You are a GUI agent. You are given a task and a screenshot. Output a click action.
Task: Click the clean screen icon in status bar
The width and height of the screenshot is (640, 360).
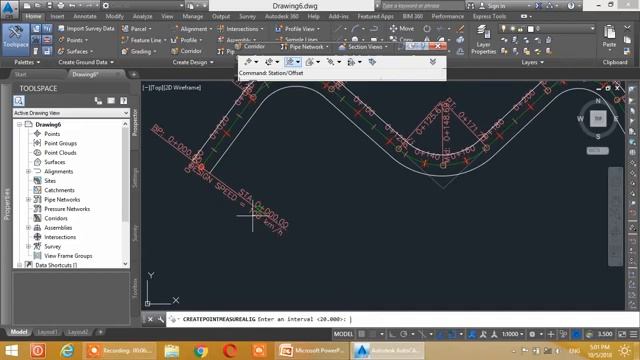(622, 334)
